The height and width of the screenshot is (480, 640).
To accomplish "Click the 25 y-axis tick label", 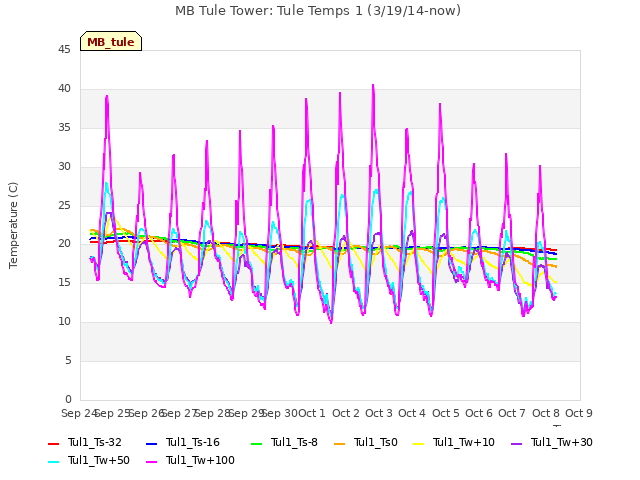I will tap(64, 205).
